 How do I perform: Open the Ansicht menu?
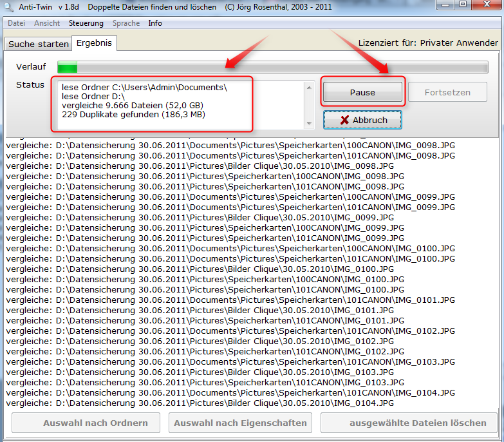click(x=47, y=23)
